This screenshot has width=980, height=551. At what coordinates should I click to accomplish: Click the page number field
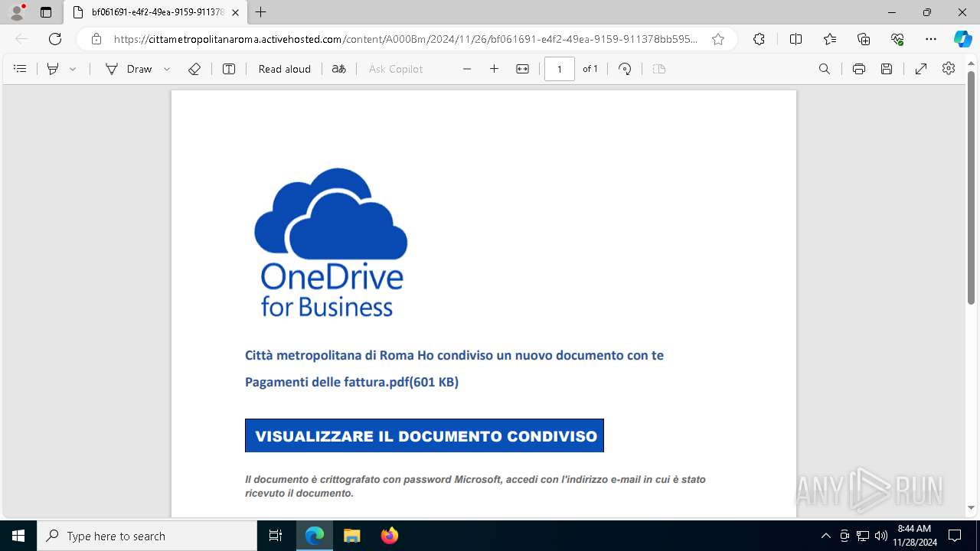(x=560, y=69)
